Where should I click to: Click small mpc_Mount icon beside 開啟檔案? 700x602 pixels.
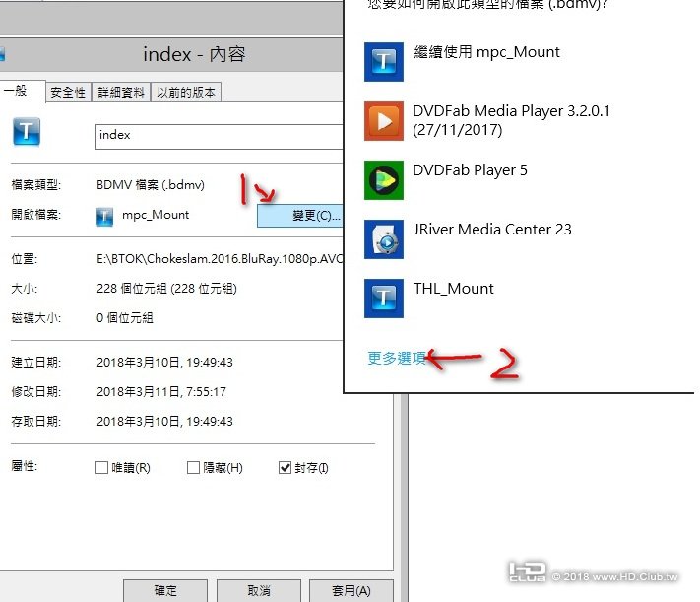point(104,217)
